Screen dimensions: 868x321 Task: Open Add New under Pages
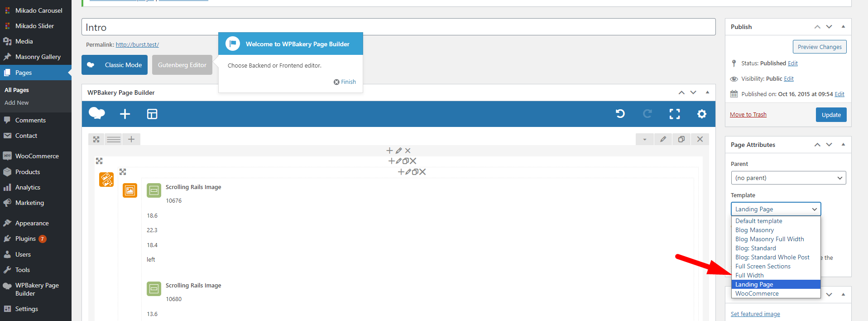[x=17, y=102]
